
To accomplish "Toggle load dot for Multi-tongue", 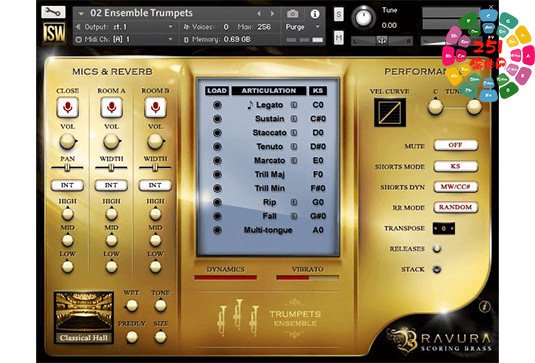I will tap(217, 230).
